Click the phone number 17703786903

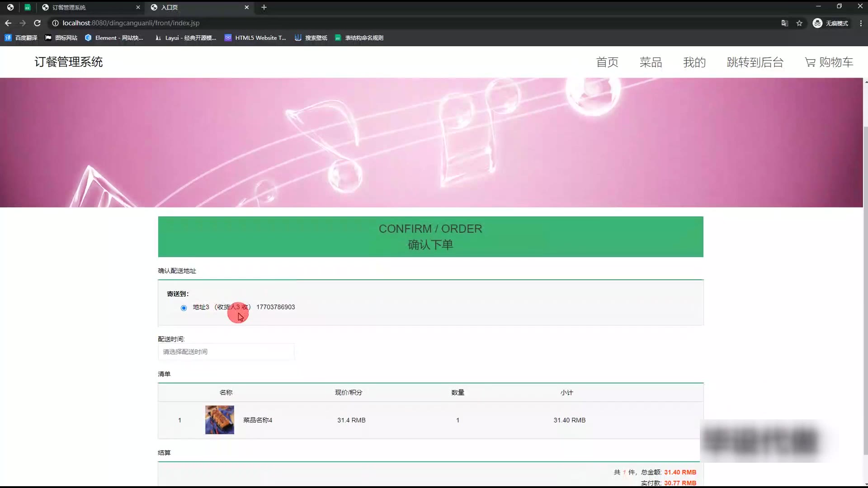point(276,307)
